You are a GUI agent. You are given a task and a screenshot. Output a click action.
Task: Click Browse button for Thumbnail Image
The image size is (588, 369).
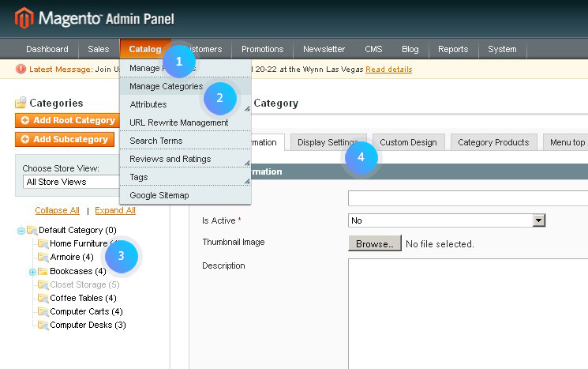click(x=375, y=243)
